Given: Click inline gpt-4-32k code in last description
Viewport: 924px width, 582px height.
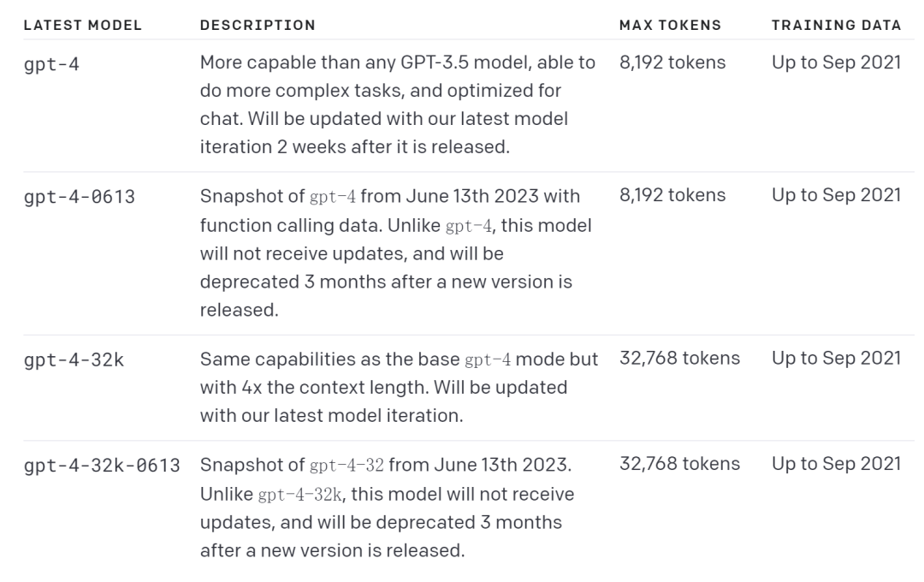Looking at the screenshot, I should (300, 494).
